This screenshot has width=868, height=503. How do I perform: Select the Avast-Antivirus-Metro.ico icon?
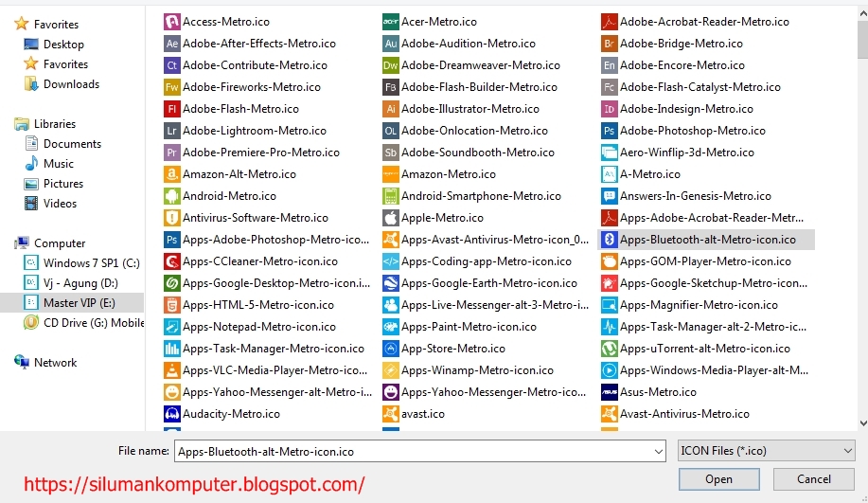click(x=609, y=414)
